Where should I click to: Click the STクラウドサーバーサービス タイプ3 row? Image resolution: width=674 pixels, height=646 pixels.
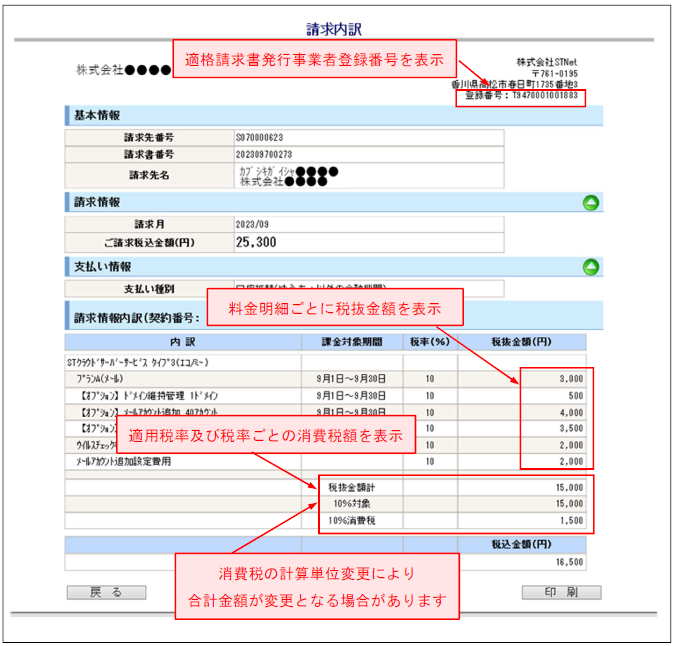coord(325,363)
